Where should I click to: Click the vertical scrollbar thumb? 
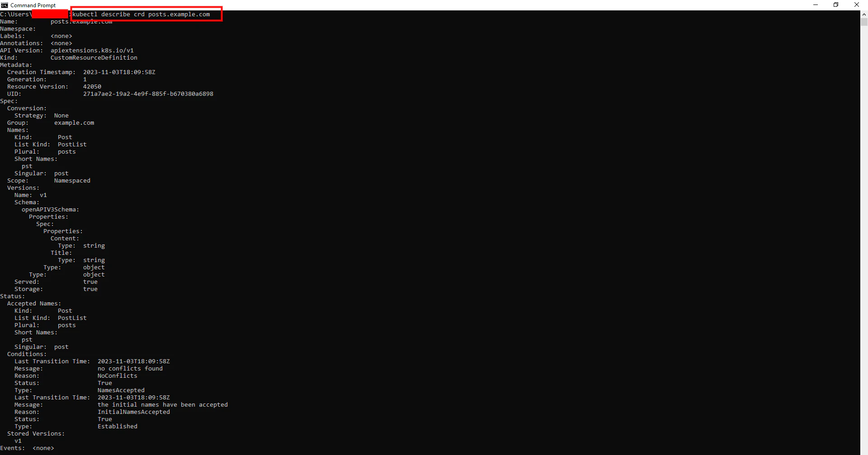864,22
